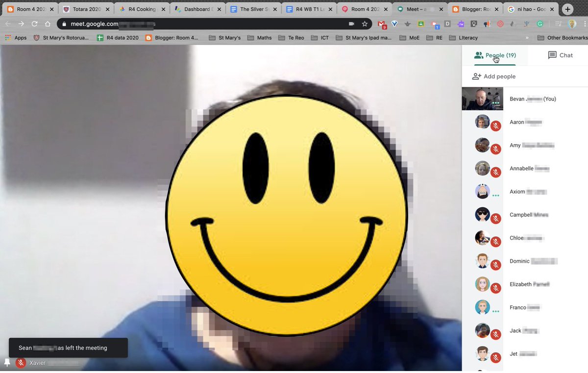This screenshot has width=588, height=373.
Task: Click the muted microphone icon beside Jack
Action: (496, 334)
